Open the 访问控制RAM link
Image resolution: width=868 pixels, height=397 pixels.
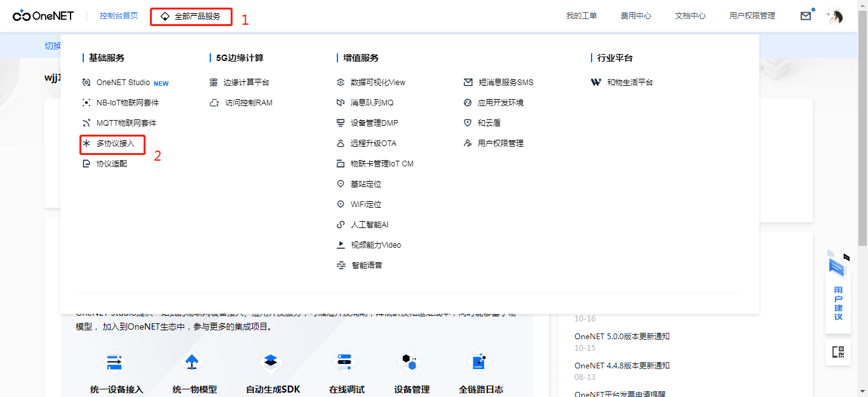[249, 103]
